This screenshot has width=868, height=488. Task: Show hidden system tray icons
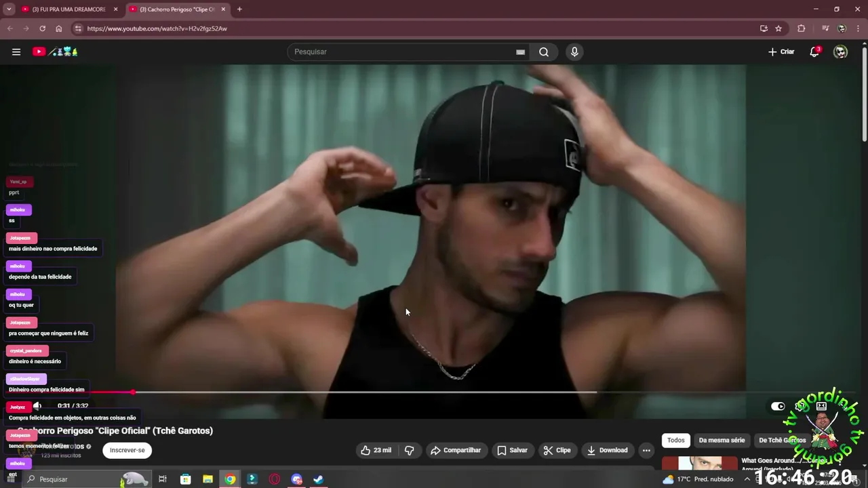coord(747,479)
